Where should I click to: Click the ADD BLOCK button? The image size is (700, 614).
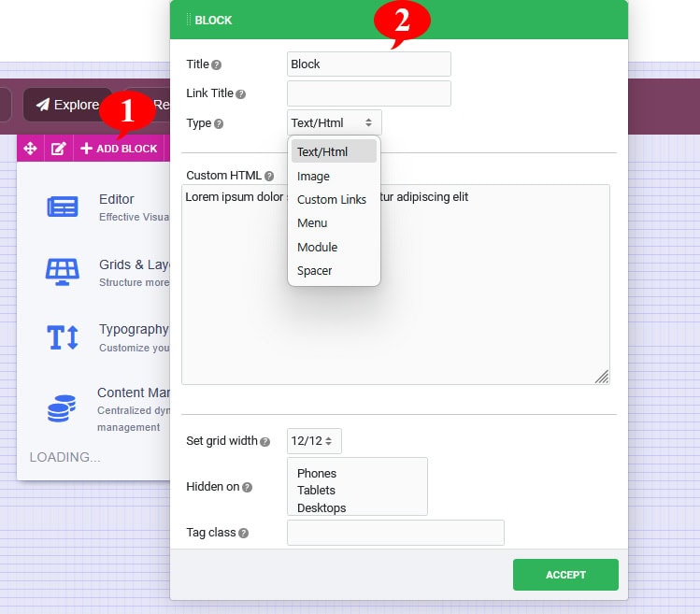[119, 149]
